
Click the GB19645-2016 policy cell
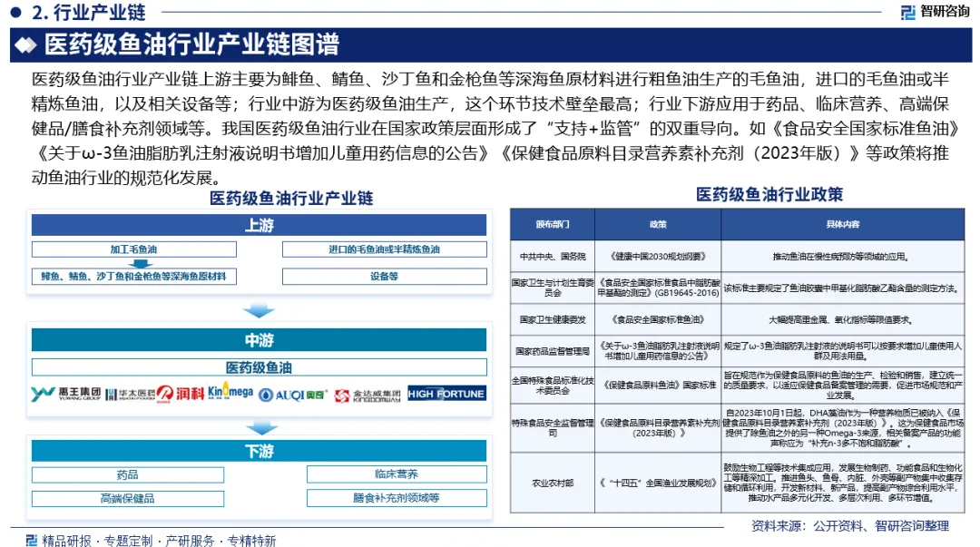click(x=658, y=288)
